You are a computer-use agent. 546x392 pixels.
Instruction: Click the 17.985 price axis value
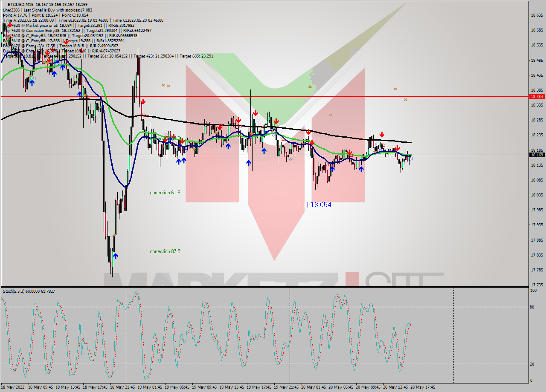537,210
